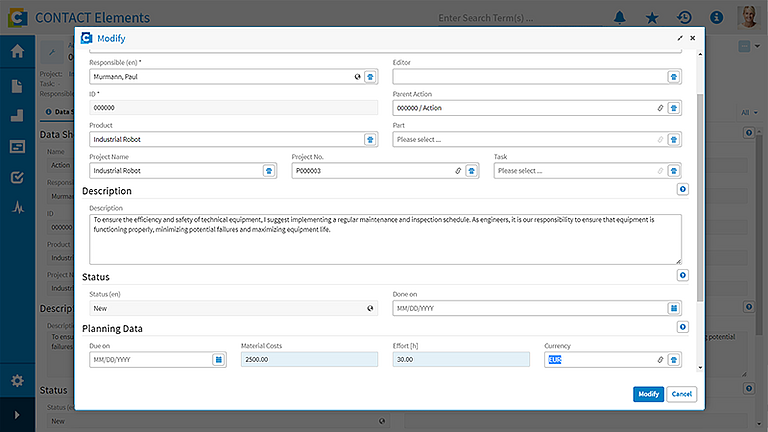Click the language globe in Responsible field
Screen dimensions: 768x432
click(358, 77)
